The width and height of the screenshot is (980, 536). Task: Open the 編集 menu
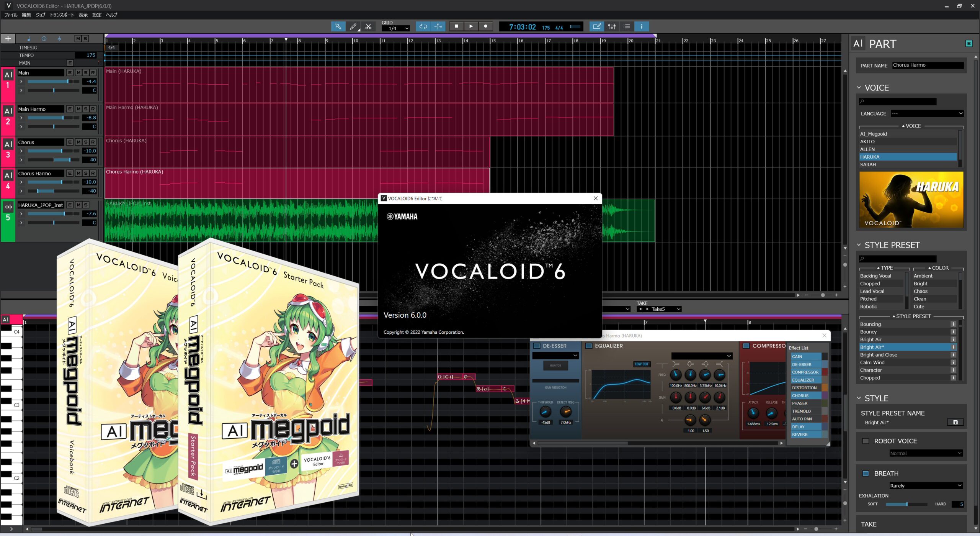pyautogui.click(x=26, y=15)
